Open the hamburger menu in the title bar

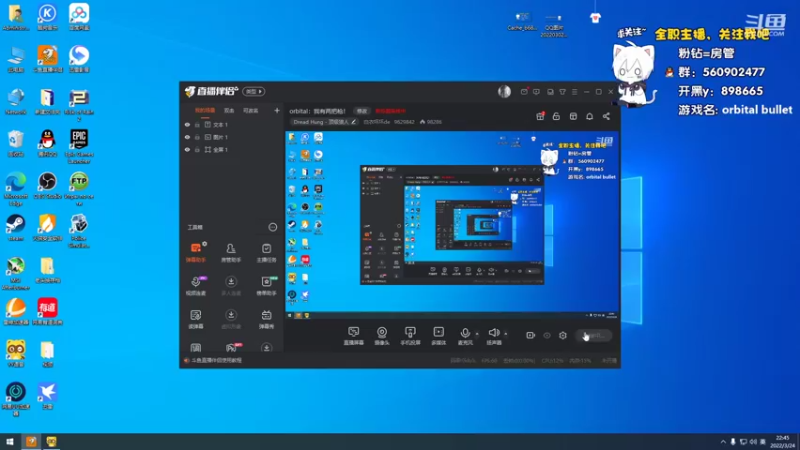point(574,92)
